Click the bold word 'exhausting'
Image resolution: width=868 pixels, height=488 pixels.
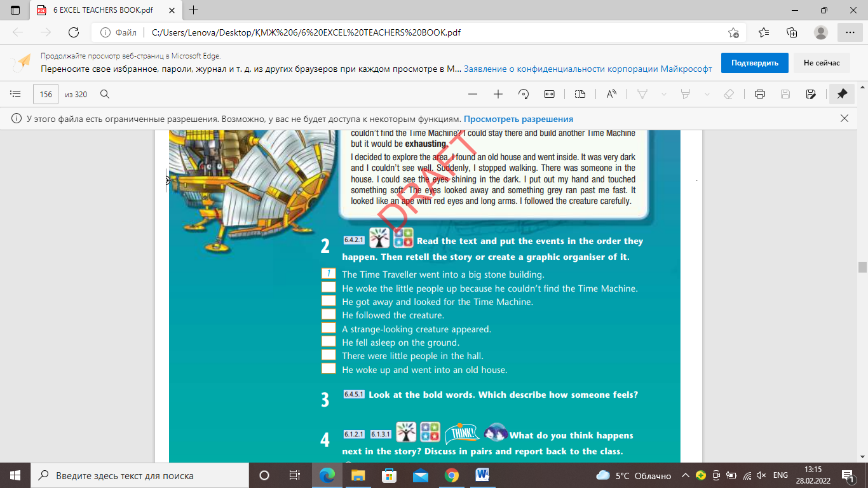pos(427,144)
